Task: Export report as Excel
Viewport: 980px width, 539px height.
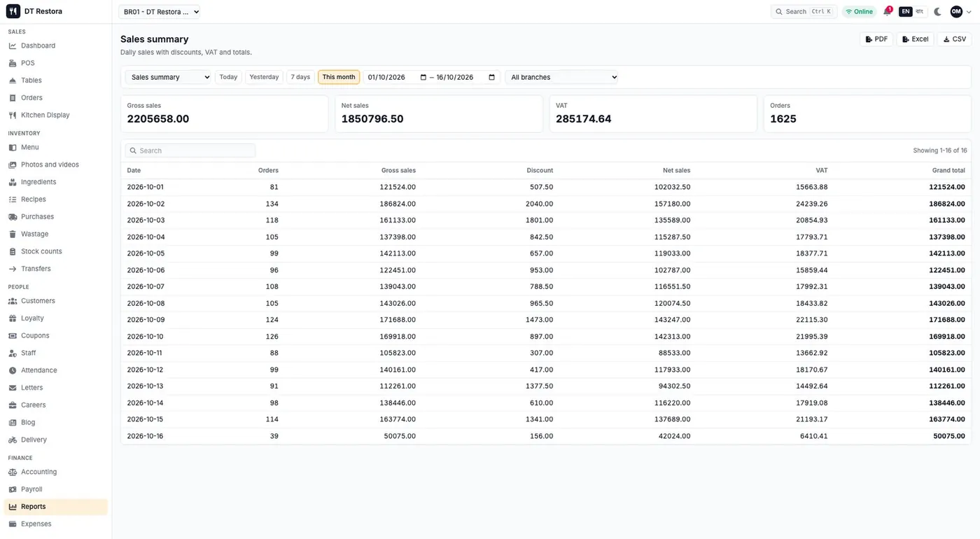Action: (x=916, y=39)
